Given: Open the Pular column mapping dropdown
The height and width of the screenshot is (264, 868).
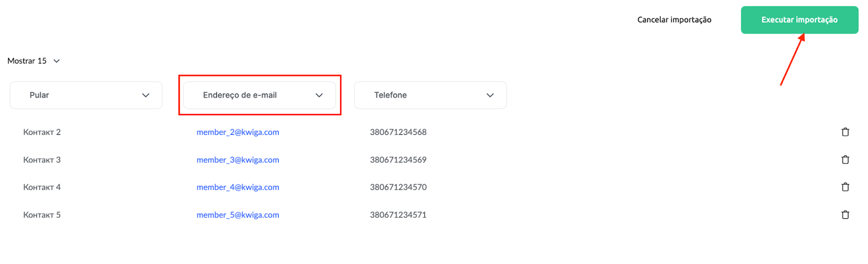Looking at the screenshot, I should (x=86, y=95).
